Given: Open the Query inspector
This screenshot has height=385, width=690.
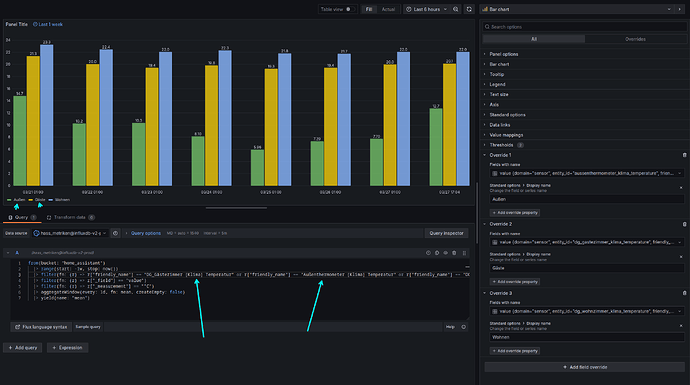Looking at the screenshot, I should [x=446, y=233].
